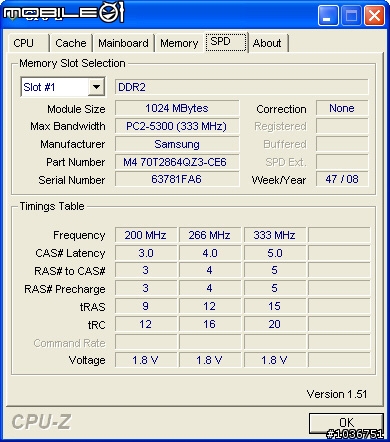
Task: Click tRC value 16
Action: (x=210, y=324)
